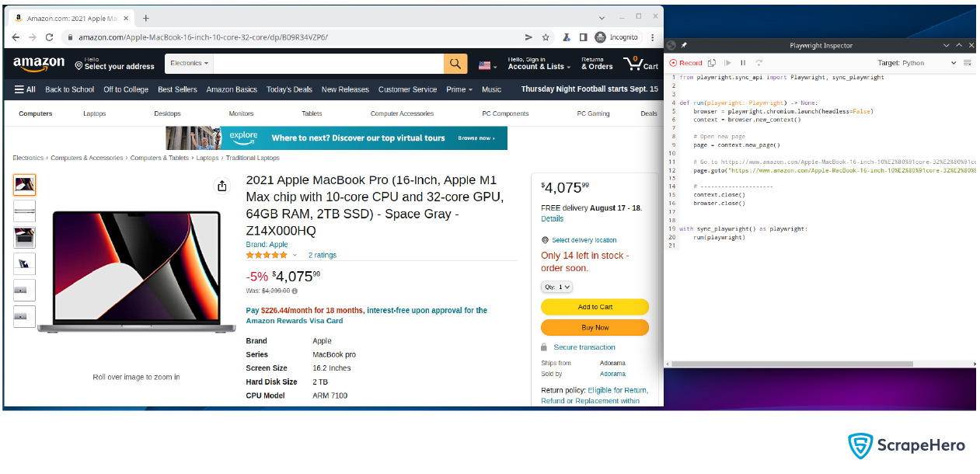
Task: Open Today's Deals
Action: (x=289, y=89)
